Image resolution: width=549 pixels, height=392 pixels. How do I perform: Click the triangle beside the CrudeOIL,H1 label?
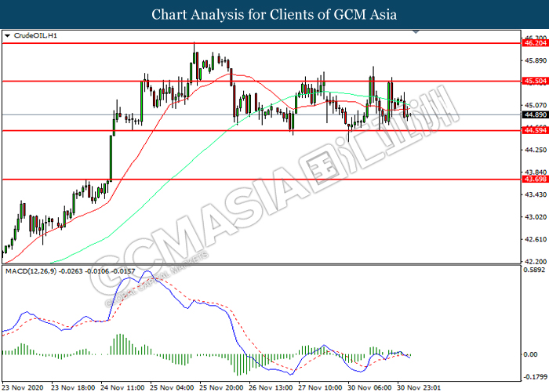pyautogui.click(x=8, y=36)
